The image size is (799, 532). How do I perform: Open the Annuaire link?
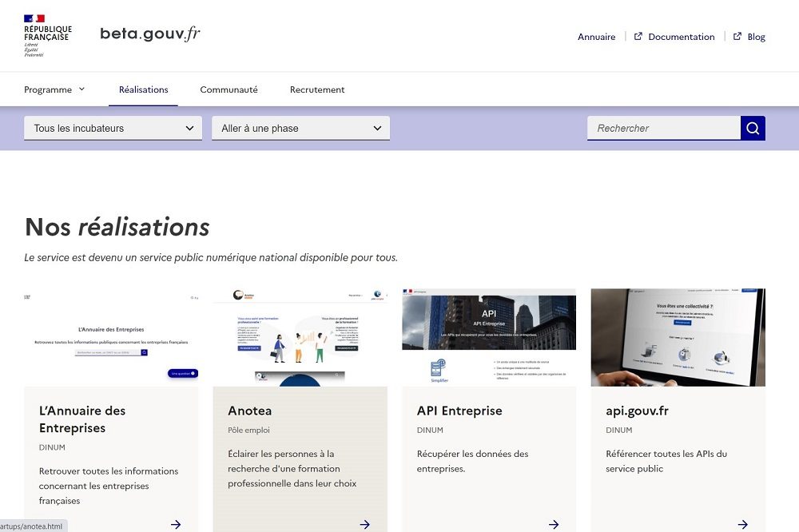(596, 37)
